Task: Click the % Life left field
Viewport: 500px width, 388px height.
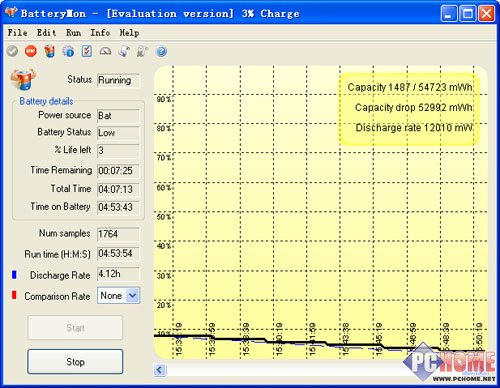Action: pyautogui.click(x=118, y=151)
